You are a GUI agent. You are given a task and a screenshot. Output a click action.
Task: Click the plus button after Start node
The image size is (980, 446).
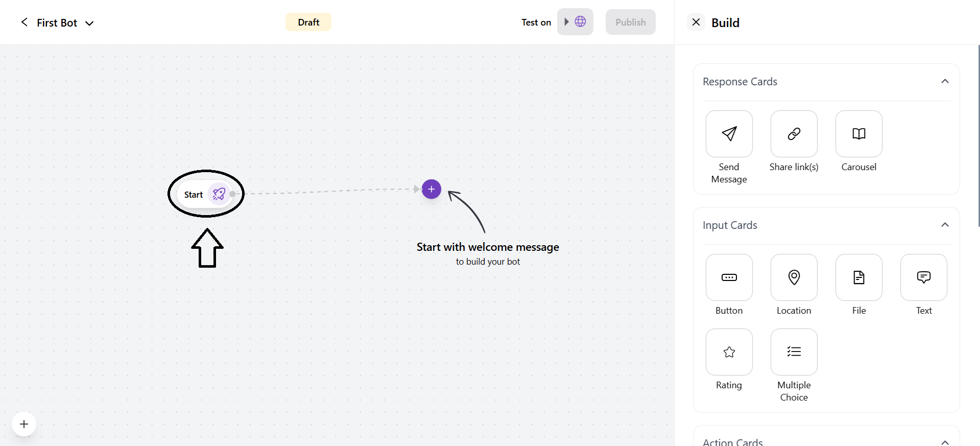point(431,189)
